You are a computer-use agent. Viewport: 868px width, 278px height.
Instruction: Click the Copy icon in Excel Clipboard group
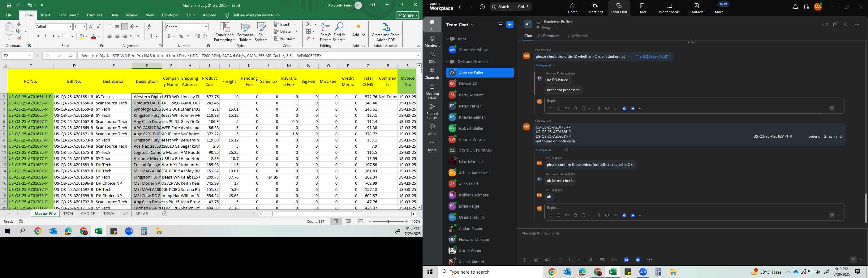coord(19,31)
